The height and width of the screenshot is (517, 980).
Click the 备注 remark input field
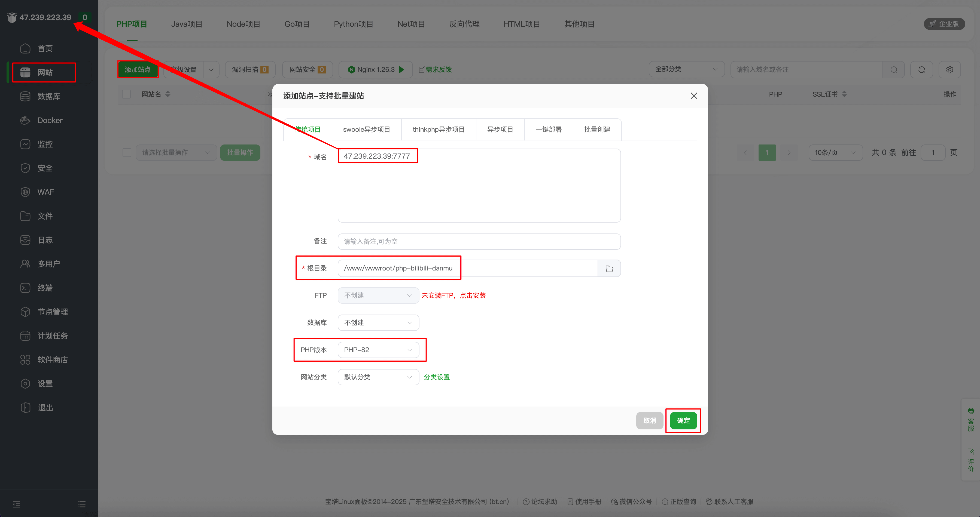coord(479,241)
